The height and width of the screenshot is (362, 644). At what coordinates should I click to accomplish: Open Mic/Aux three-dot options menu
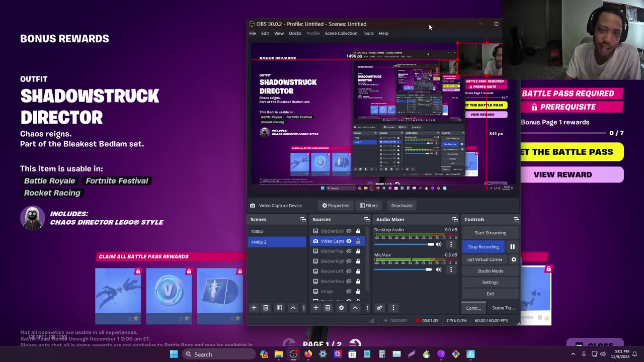tap(451, 269)
